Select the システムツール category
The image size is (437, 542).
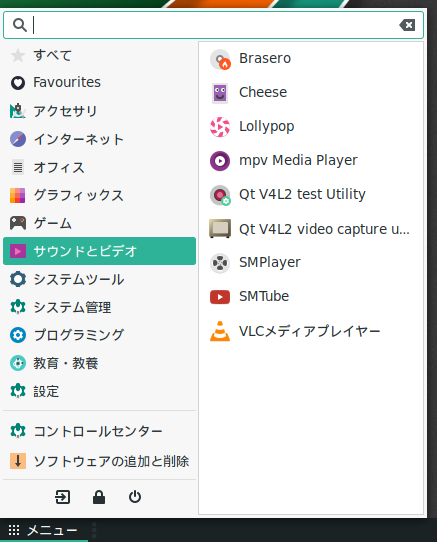click(100, 279)
